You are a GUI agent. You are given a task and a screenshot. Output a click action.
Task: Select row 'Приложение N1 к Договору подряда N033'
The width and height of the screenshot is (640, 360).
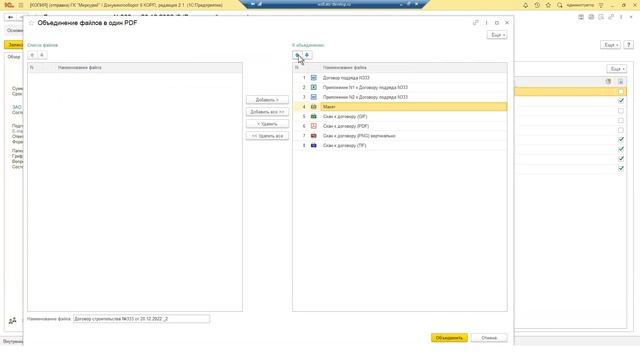coord(400,87)
